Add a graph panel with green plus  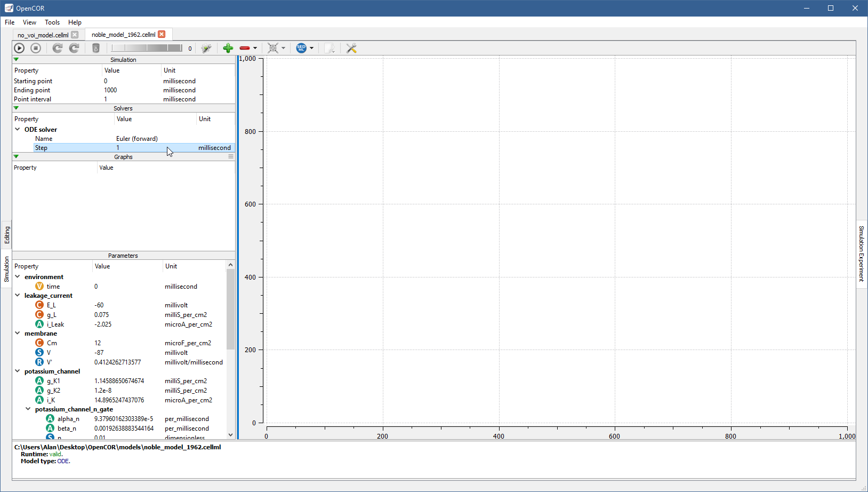pos(228,48)
